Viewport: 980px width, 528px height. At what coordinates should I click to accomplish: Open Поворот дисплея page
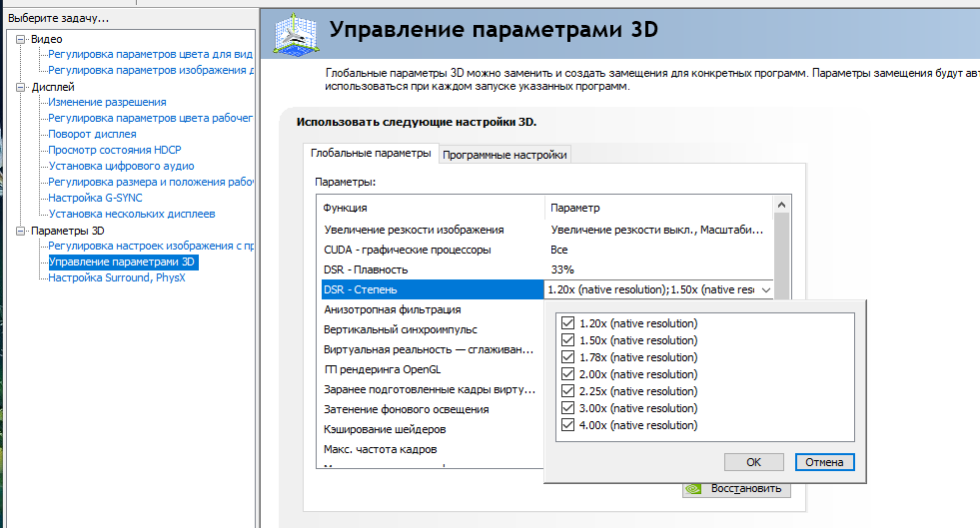[92, 134]
